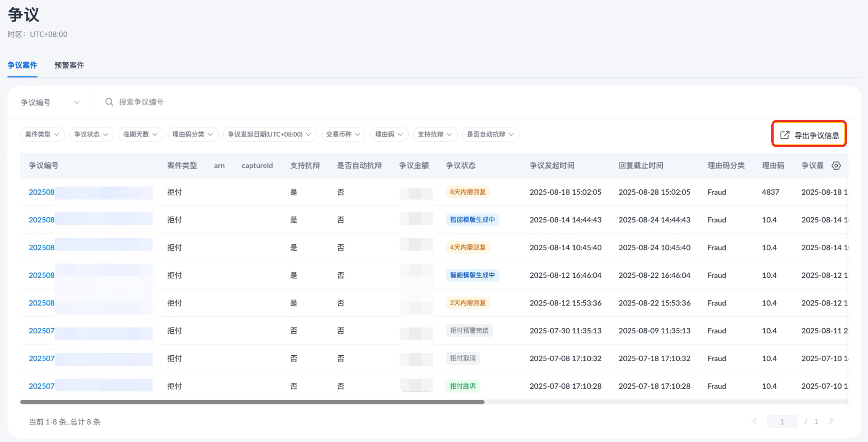
Task: Expand the 案件类型 filter
Action: coord(42,134)
